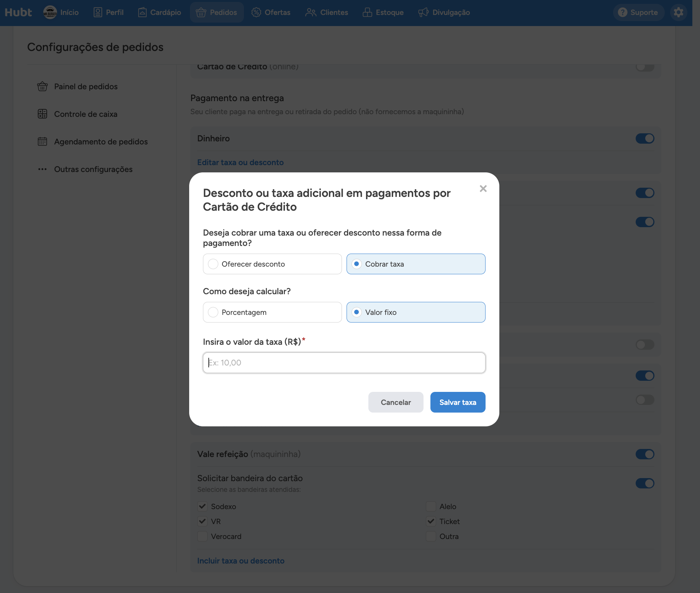Click the Ofertas percent badge icon
Image resolution: width=700 pixels, height=593 pixels.
[x=256, y=12]
